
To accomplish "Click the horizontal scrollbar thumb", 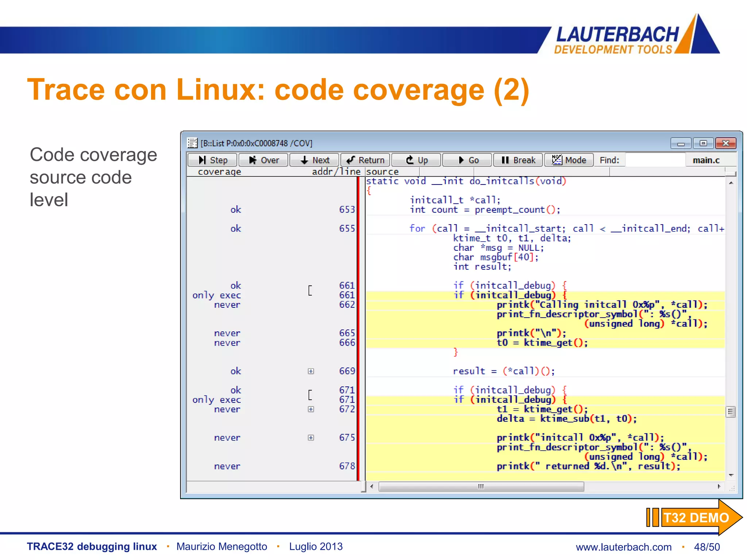I will tap(481, 486).
